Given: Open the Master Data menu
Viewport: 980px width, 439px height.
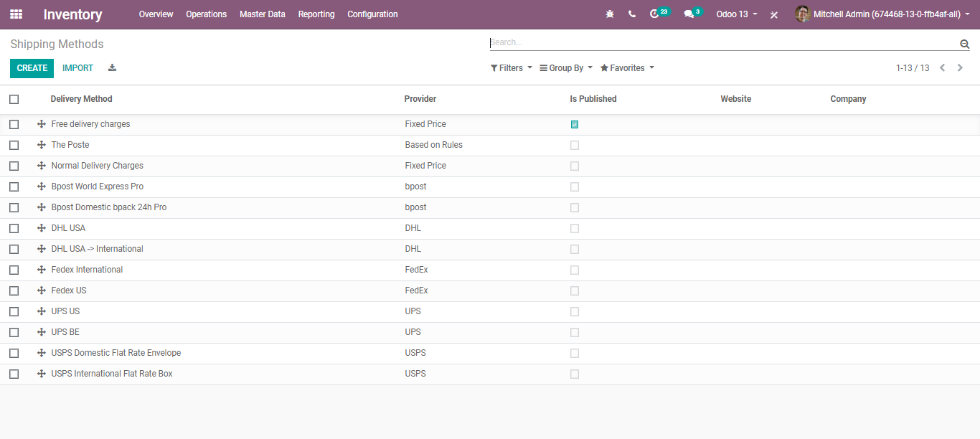Looking at the screenshot, I should point(263,14).
